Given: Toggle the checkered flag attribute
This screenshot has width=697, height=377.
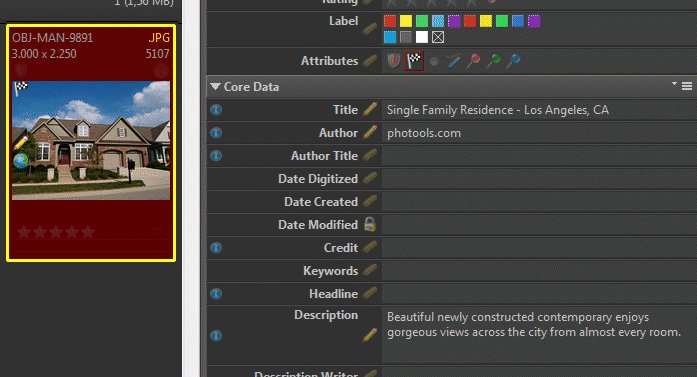Looking at the screenshot, I should pos(414,60).
